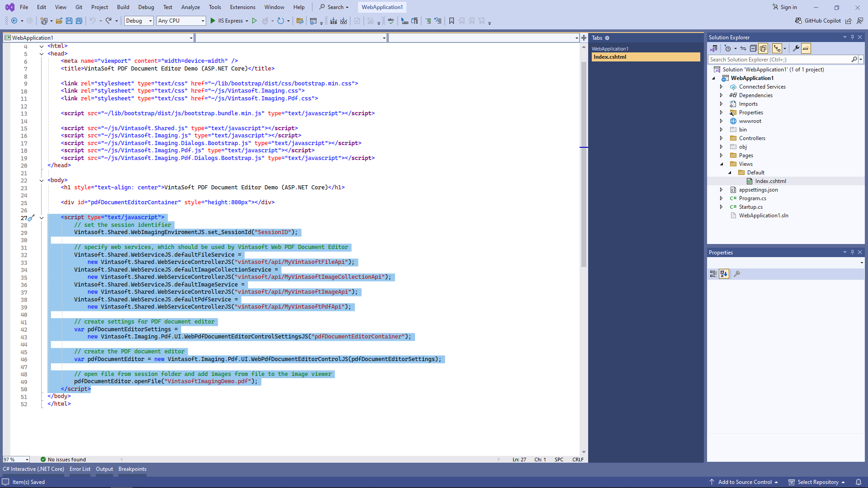Viewport: 868px width, 488px height.
Task: Open Properties wrench in Solution Explorer toolbar
Action: (x=796, y=48)
